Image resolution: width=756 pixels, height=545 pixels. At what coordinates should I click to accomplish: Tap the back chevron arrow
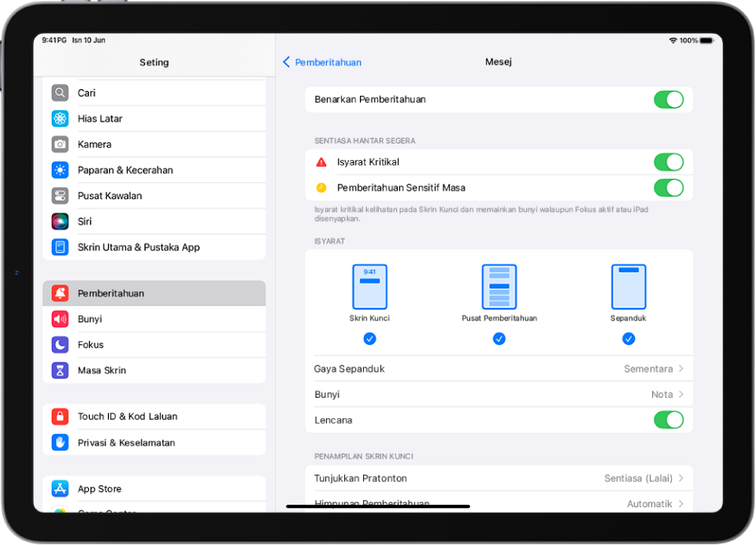coord(287,62)
